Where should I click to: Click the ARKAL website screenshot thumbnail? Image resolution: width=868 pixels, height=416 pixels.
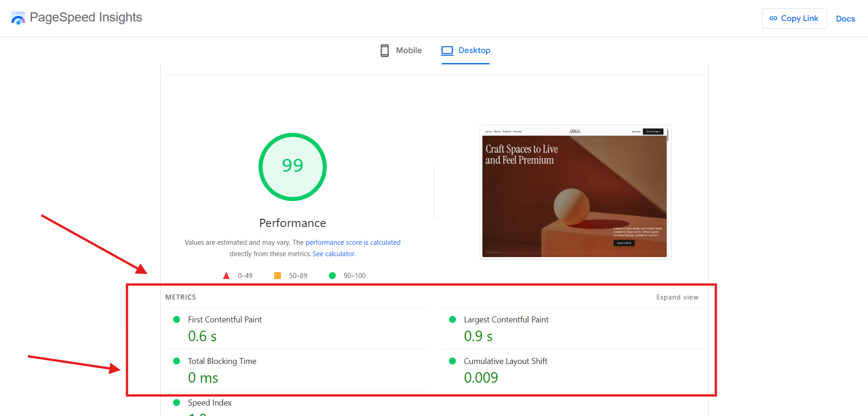575,192
